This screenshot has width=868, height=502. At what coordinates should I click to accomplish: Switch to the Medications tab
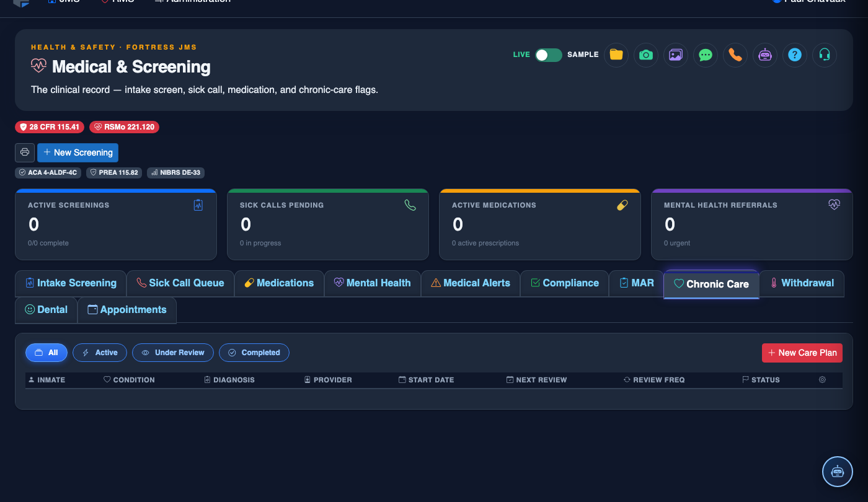point(279,283)
